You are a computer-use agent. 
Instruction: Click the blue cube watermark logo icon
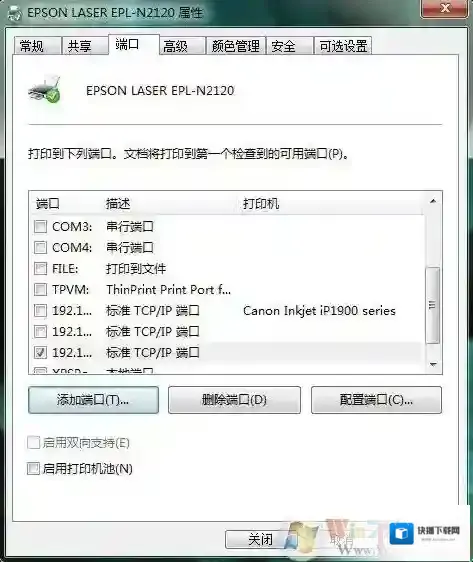pyautogui.click(x=401, y=533)
